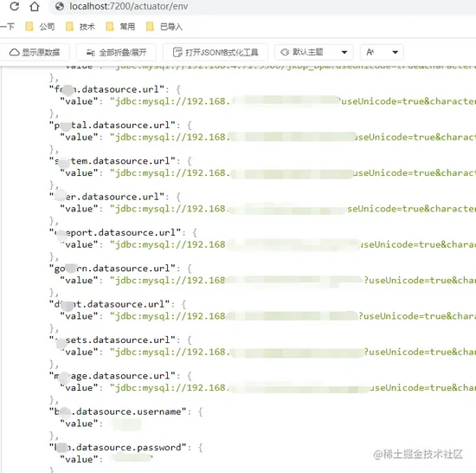Select the govern datasource.url value string
This screenshot has height=473, width=476.
tap(293, 281)
